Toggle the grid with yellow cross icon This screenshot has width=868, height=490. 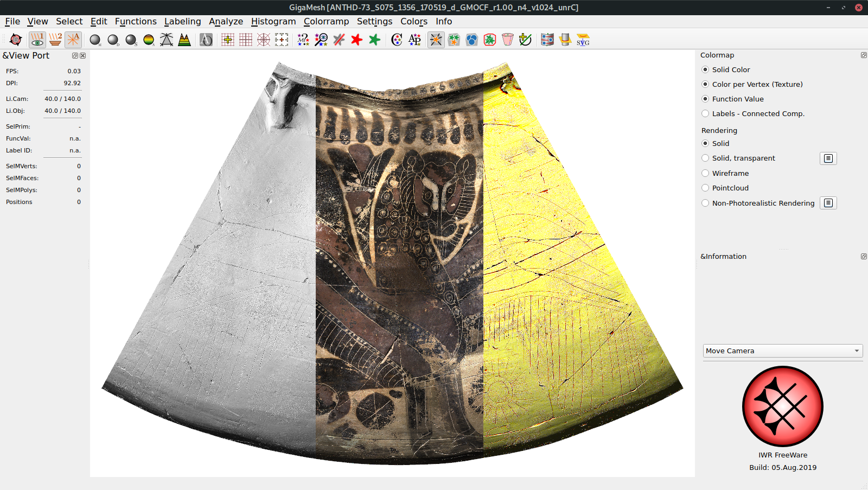(x=228, y=40)
